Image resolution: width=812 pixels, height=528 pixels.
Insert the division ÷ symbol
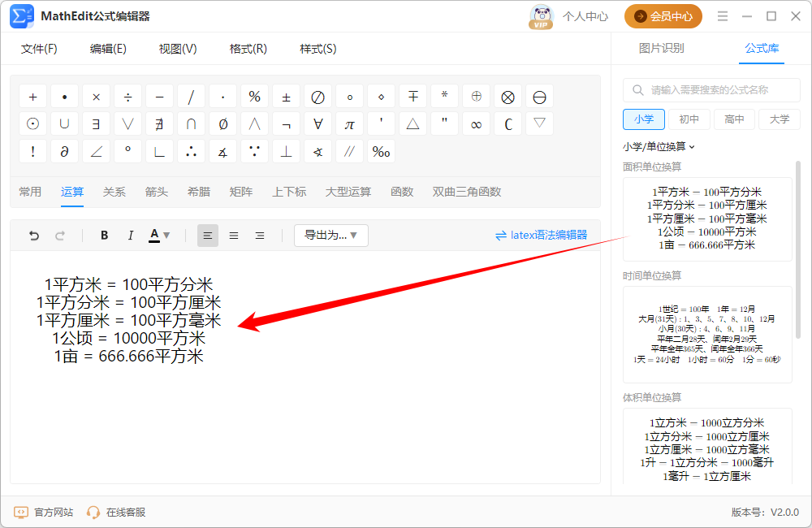coord(128,97)
